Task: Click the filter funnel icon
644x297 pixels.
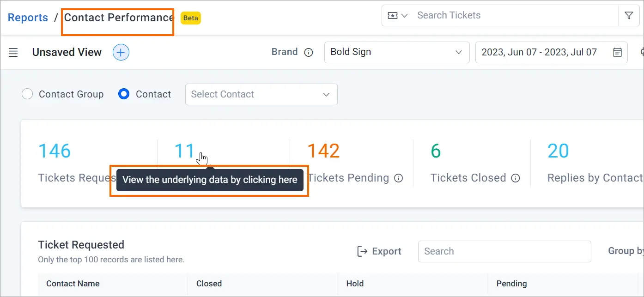Action: (x=629, y=15)
